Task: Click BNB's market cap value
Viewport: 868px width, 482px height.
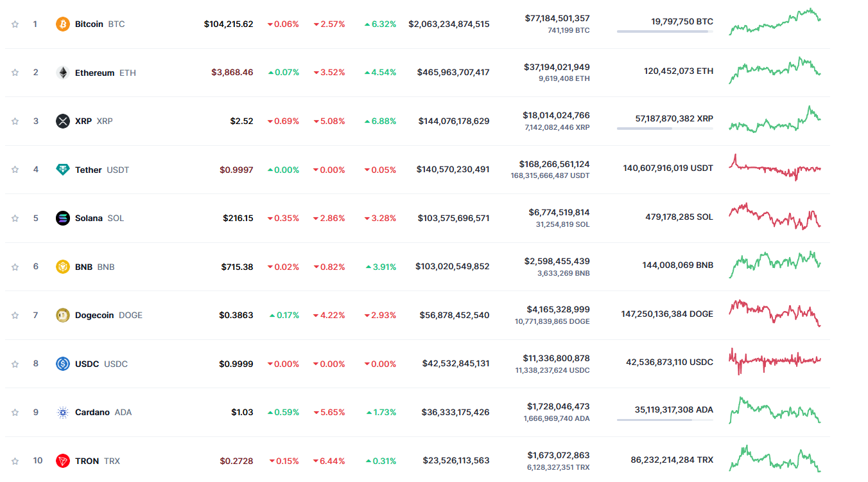Action: (453, 267)
